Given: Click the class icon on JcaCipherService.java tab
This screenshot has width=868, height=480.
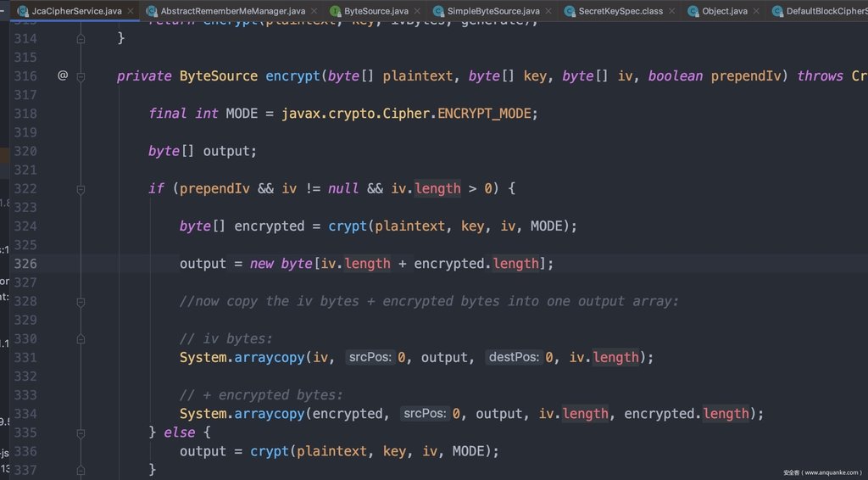Looking at the screenshot, I should 23,11.
